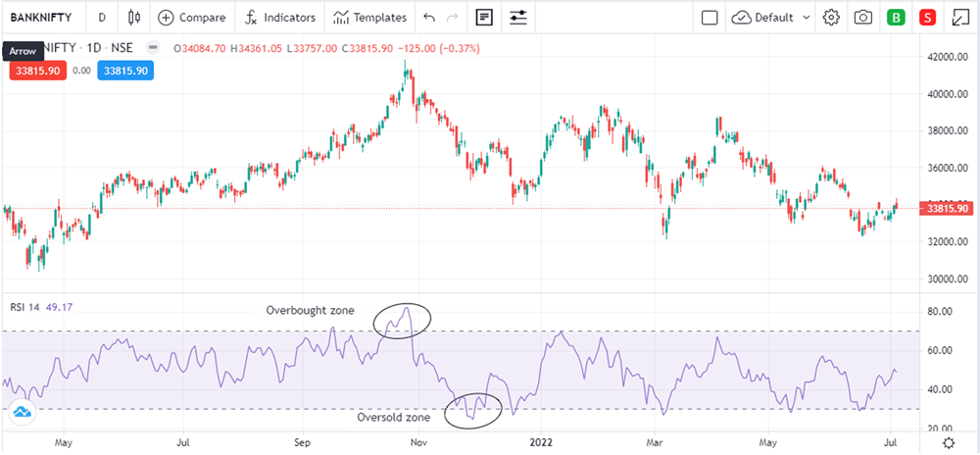Viewport: 980px width, 455px height.
Task: Collapse the symbol legend toggle
Action: point(152,48)
